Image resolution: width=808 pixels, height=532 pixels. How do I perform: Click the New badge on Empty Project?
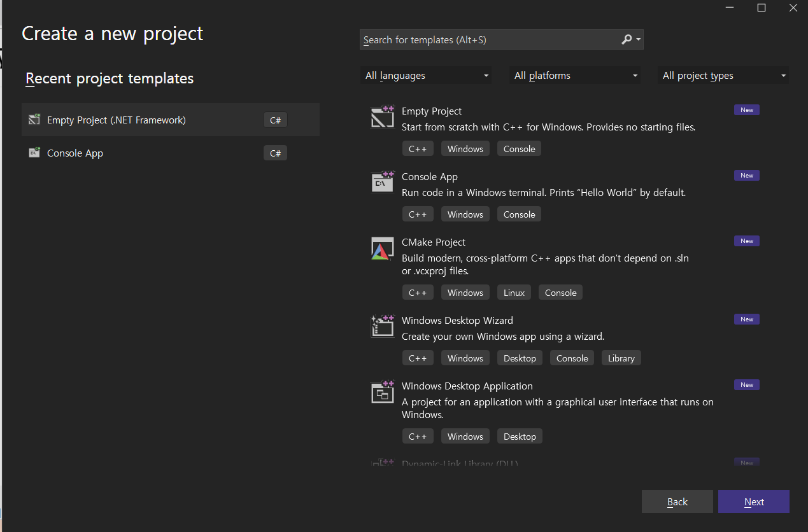pyautogui.click(x=747, y=110)
